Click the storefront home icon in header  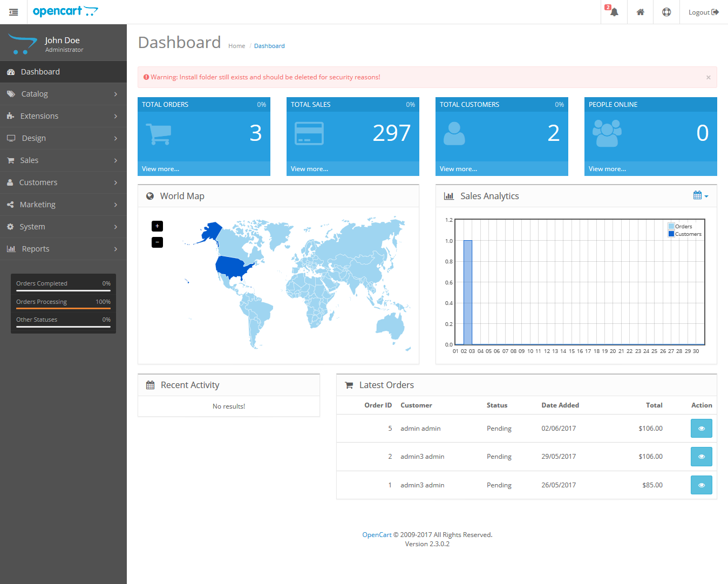(x=640, y=12)
